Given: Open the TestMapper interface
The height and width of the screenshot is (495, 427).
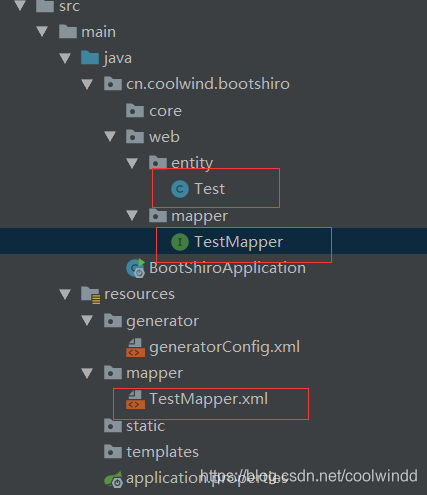Looking at the screenshot, I should (239, 242).
